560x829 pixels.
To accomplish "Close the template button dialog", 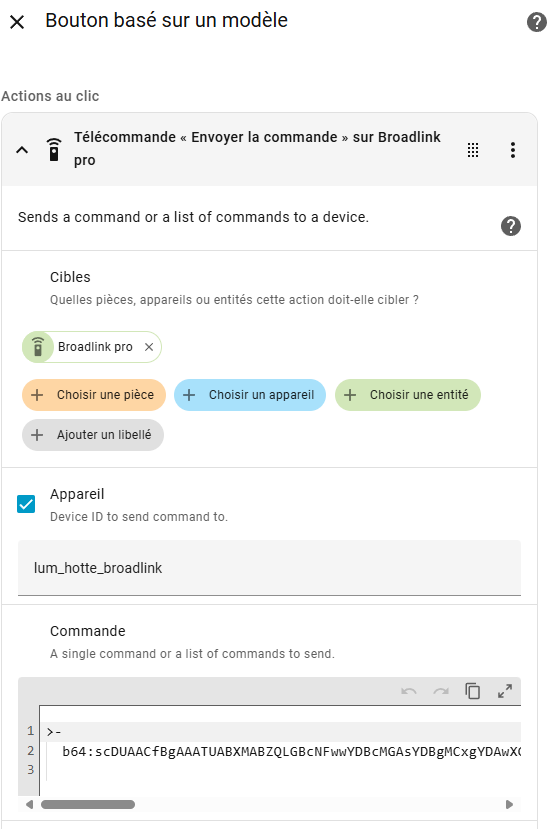I will [17, 22].
